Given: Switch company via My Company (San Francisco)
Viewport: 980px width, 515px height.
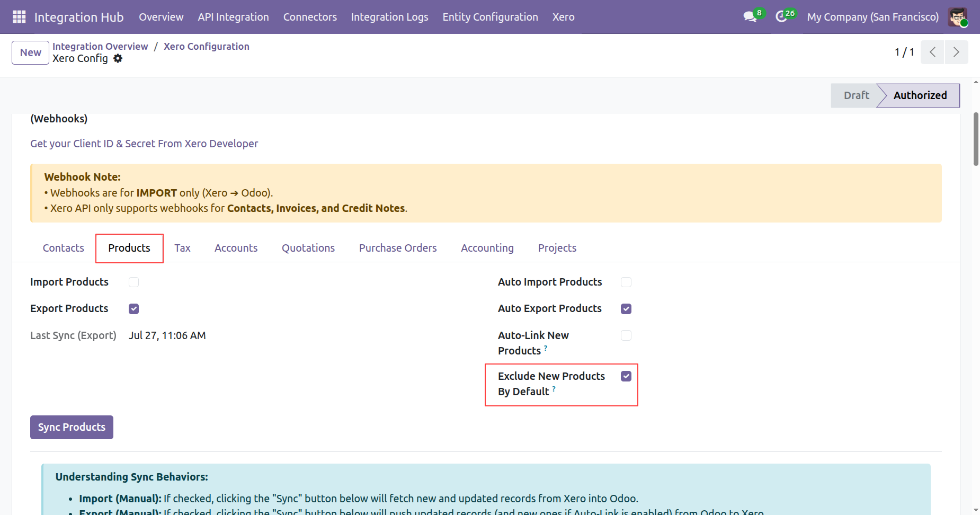Looking at the screenshot, I should [873, 17].
